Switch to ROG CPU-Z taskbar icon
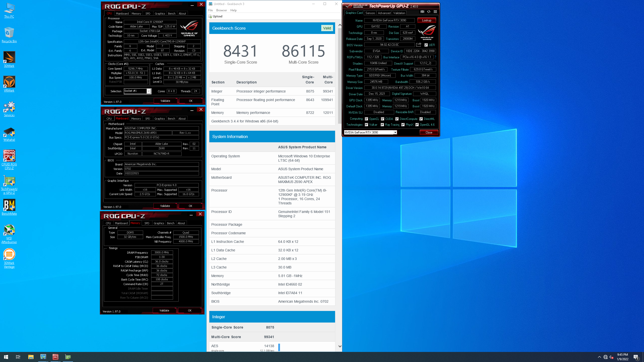This screenshot has height=362, width=644. pos(55,357)
